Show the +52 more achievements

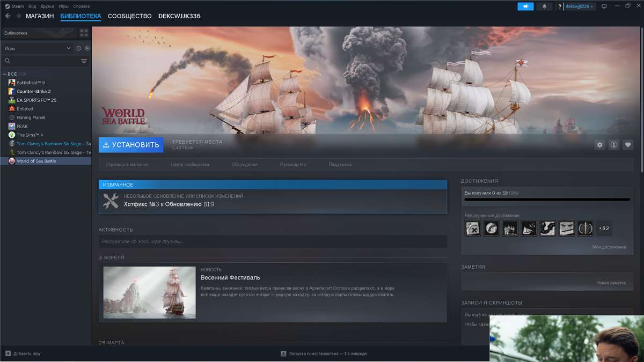click(x=604, y=228)
